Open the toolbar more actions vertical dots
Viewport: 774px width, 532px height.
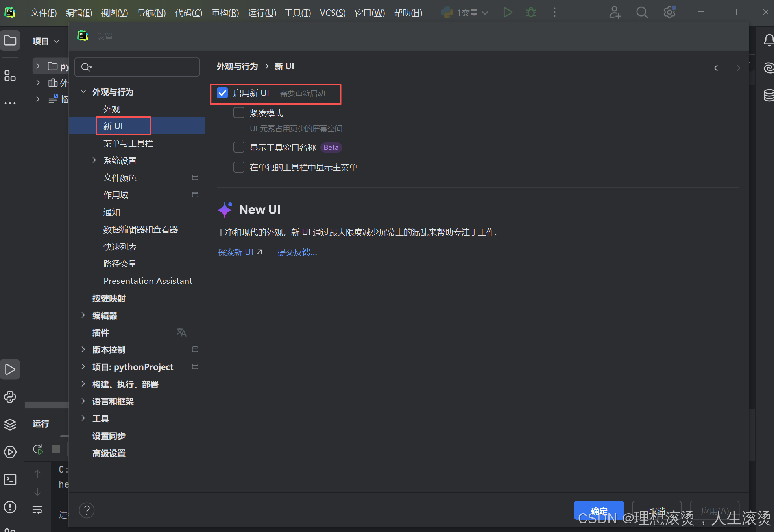[x=554, y=13]
